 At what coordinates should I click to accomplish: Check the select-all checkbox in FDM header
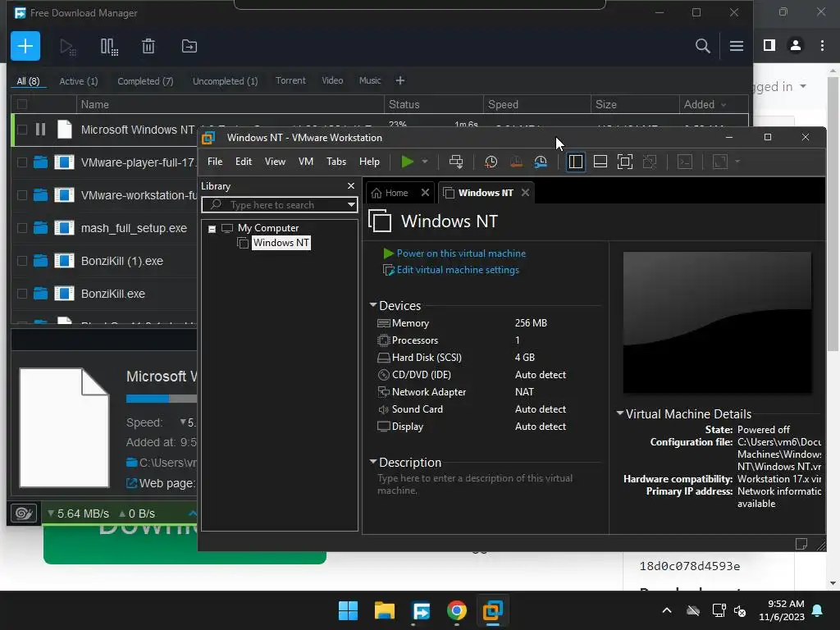(x=22, y=104)
